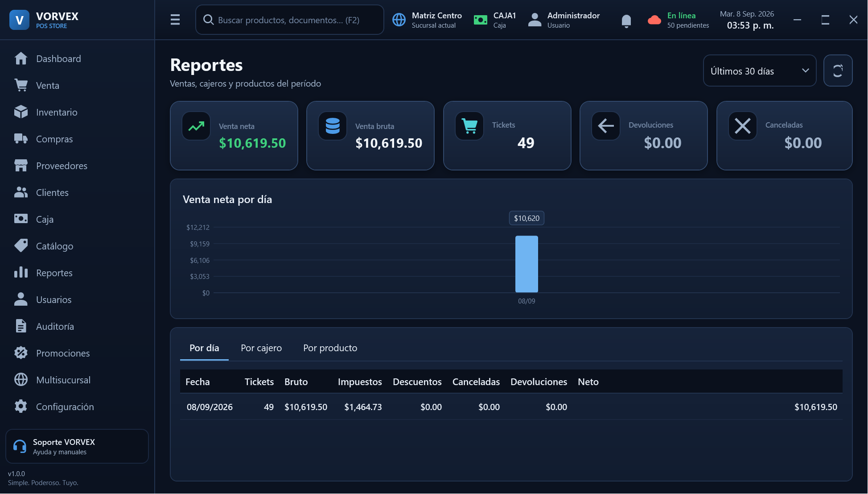The width and height of the screenshot is (868, 494).
Task: Click the $1,464.73 taxes cell
Action: click(x=363, y=407)
